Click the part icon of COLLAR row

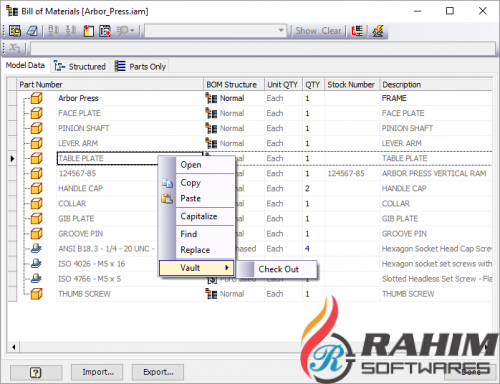[36, 204]
